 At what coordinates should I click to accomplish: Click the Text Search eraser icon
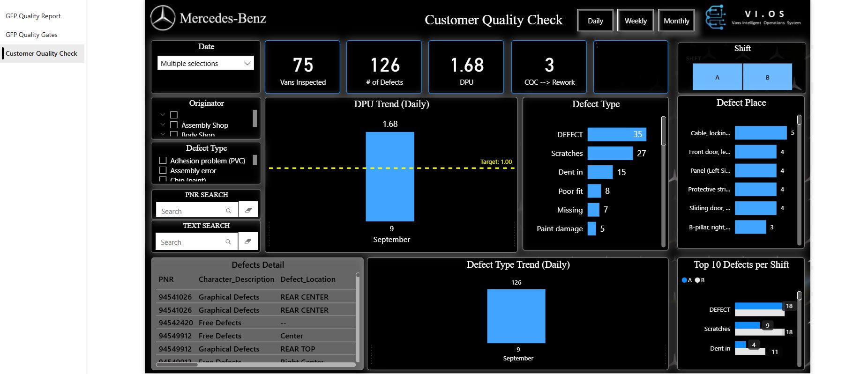click(x=248, y=242)
